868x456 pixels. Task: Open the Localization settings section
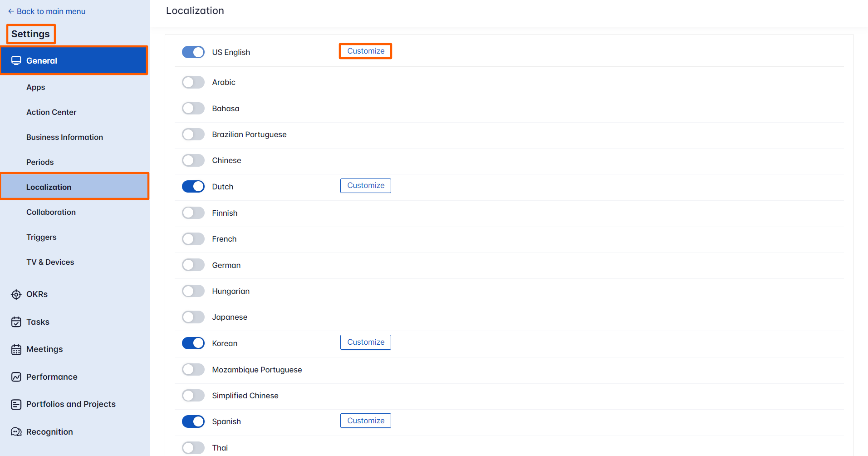tap(49, 187)
